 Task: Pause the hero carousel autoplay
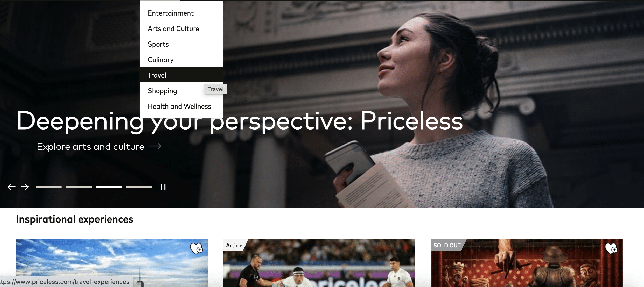point(163,187)
